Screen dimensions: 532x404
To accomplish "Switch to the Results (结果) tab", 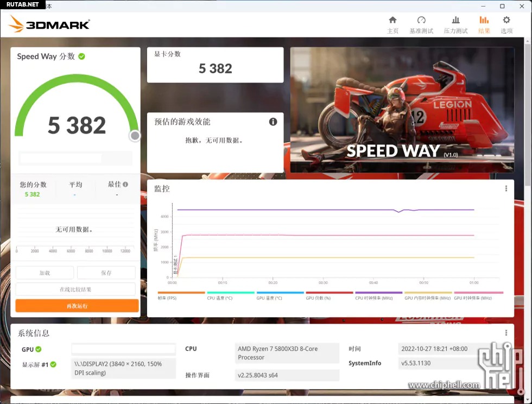I will 484,24.
